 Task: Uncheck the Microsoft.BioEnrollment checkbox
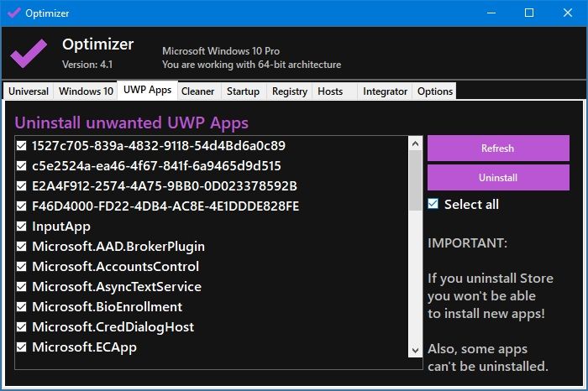(22, 307)
